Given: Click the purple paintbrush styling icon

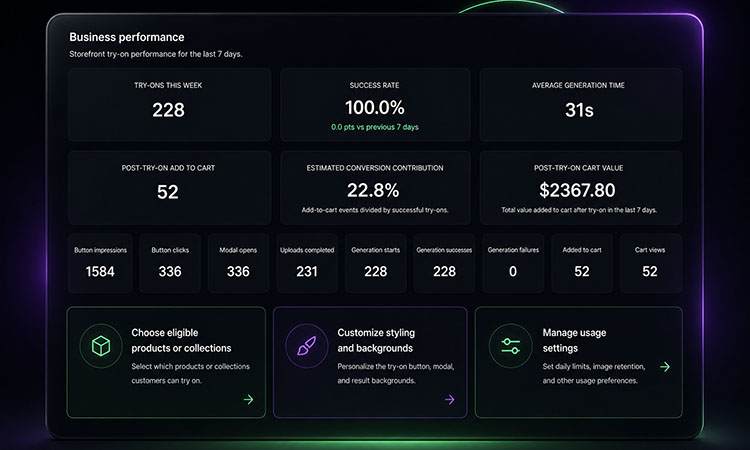Looking at the screenshot, I should 307,346.
